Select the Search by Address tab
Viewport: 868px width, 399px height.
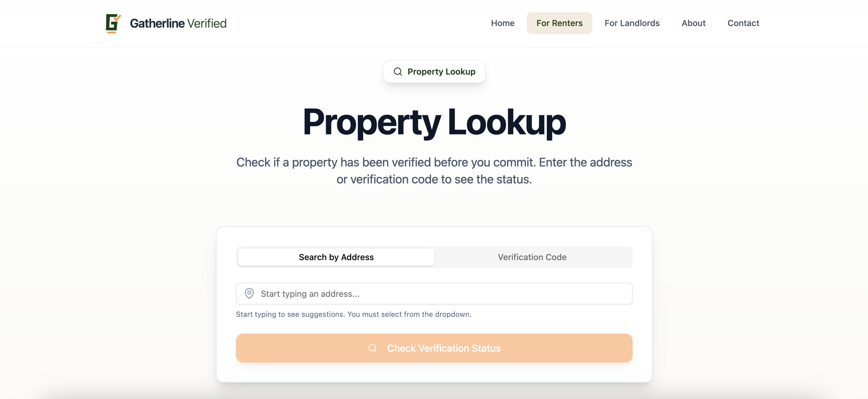tap(336, 257)
